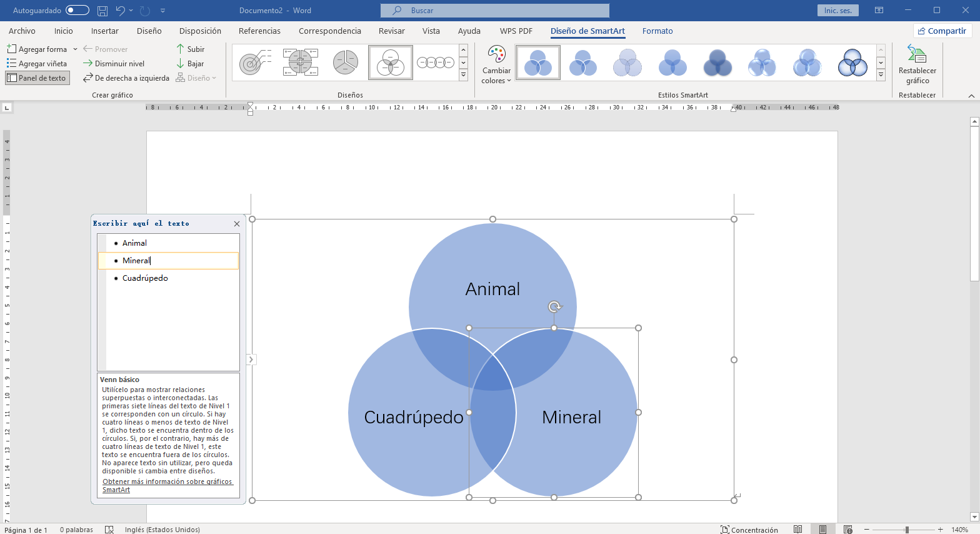Apply the outlined rings SmartArt style
The image size is (980, 534).
852,63
